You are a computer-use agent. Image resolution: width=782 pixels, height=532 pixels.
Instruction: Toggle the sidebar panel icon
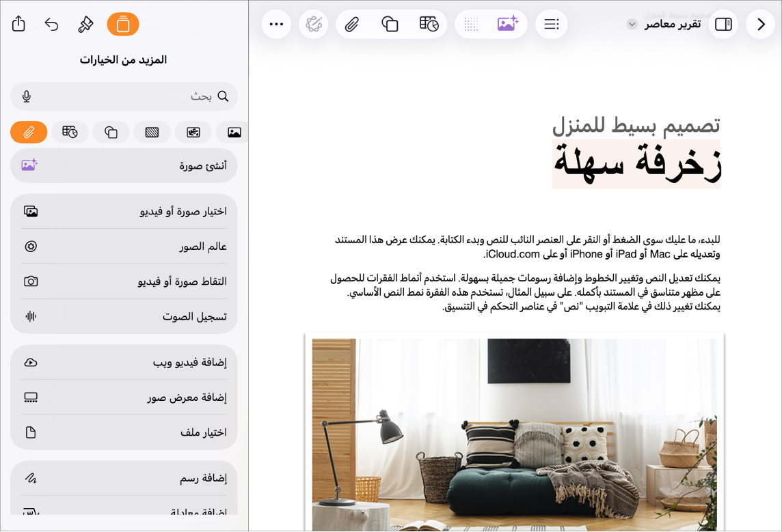[723, 24]
